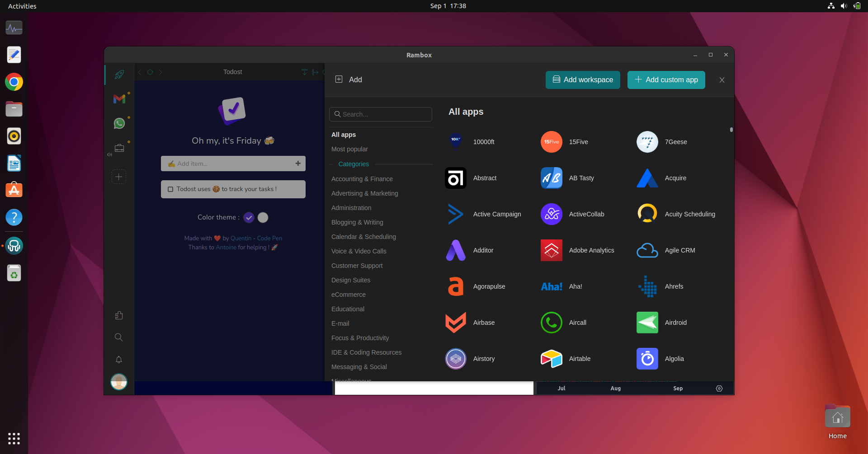Click the Add custom app button
This screenshot has width=868, height=454.
tap(666, 80)
